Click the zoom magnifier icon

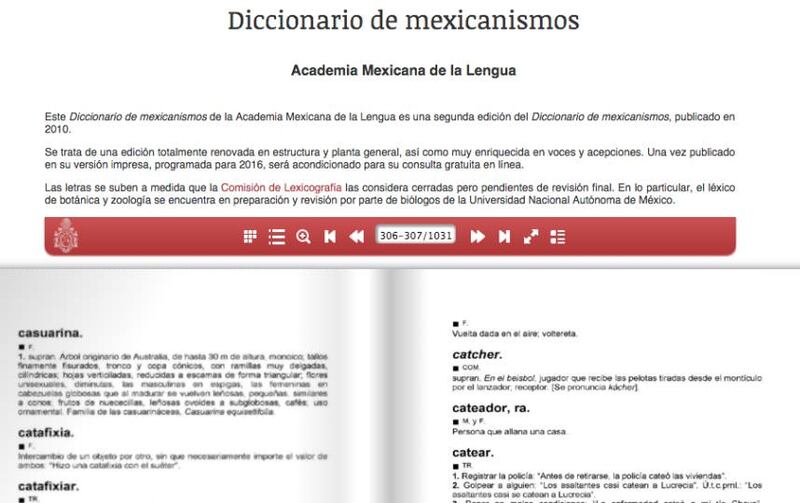303,237
